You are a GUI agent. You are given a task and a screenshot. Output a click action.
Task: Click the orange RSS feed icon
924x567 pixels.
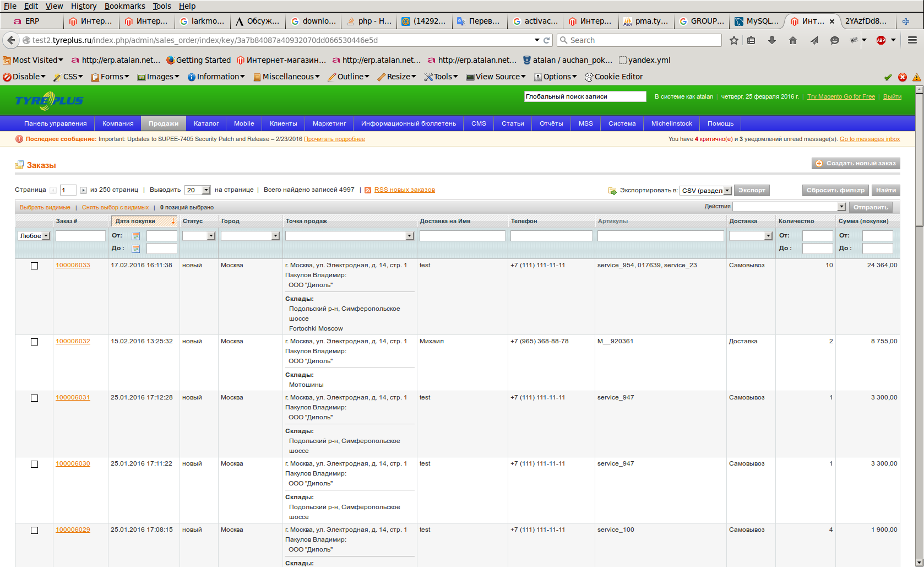[x=368, y=190]
